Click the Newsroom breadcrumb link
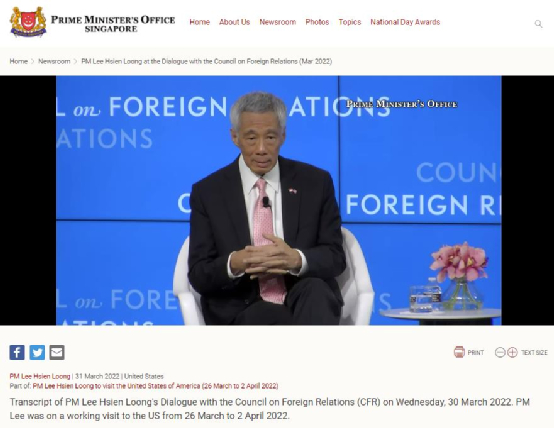 click(x=54, y=61)
